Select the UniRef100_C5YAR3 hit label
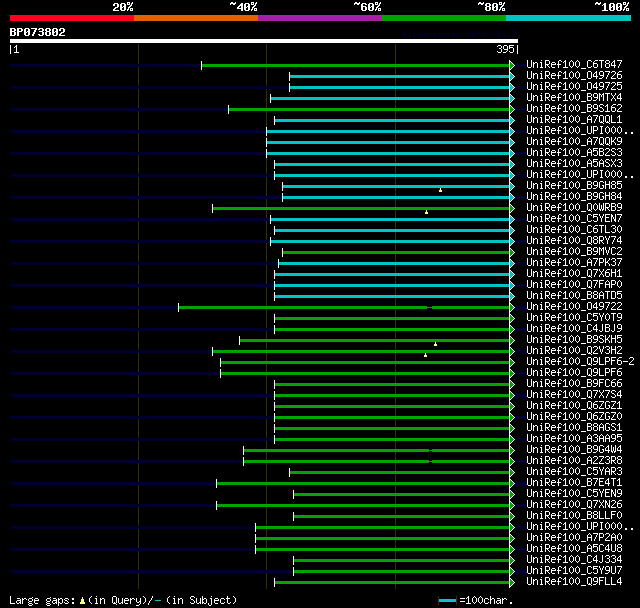 click(x=574, y=472)
